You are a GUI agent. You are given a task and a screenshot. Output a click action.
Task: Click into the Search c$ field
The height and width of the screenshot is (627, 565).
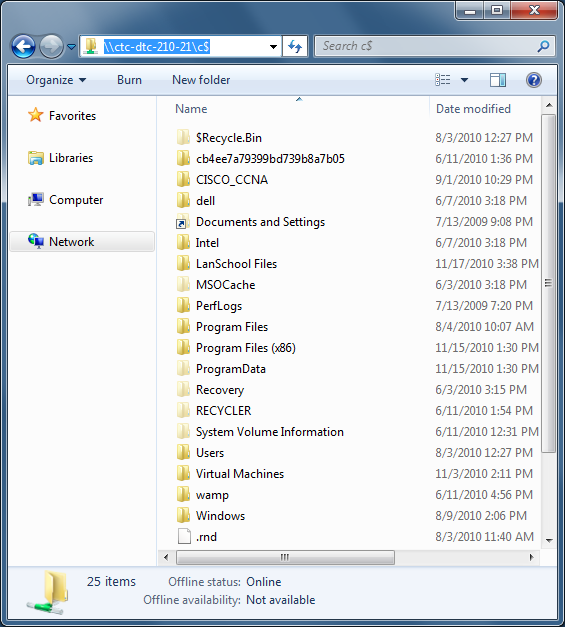coord(428,46)
